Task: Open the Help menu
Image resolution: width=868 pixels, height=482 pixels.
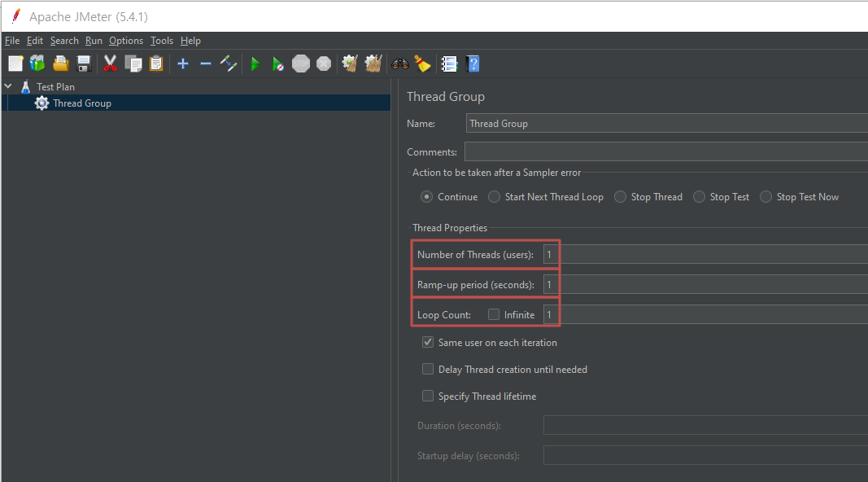Action: 190,41
